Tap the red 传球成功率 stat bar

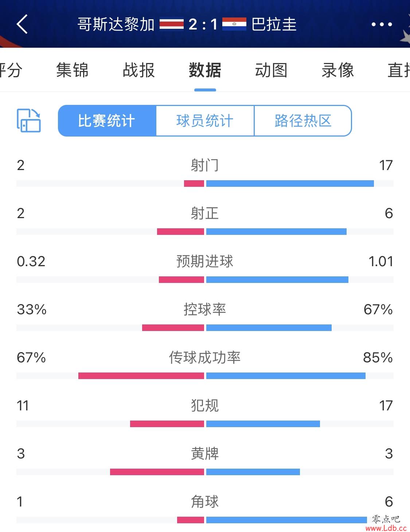141,376
